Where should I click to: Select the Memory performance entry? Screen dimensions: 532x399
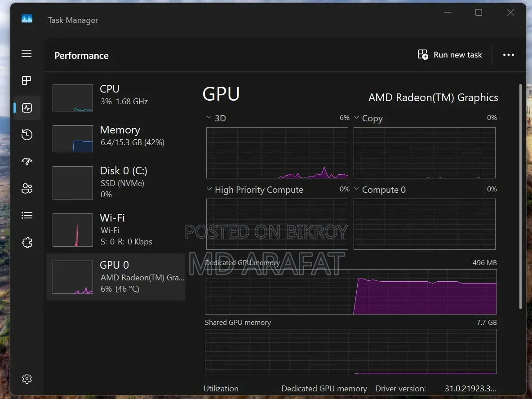coord(115,138)
